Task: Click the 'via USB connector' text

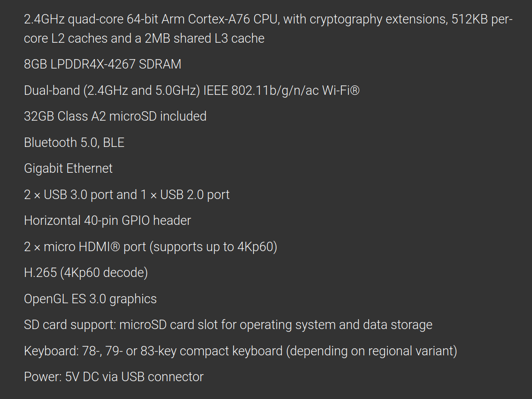Action: point(153,377)
